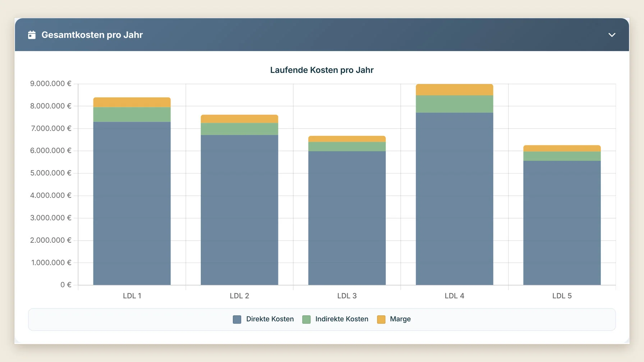Image resolution: width=644 pixels, height=362 pixels.
Task: Select the LDL 4 blue direct costs bar
Action: pos(454,199)
